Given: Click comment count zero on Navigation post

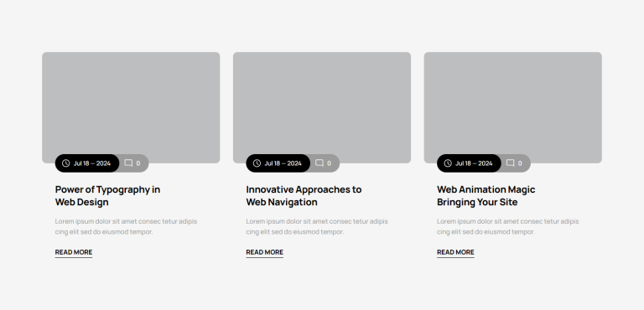Looking at the screenshot, I should pos(329,163).
